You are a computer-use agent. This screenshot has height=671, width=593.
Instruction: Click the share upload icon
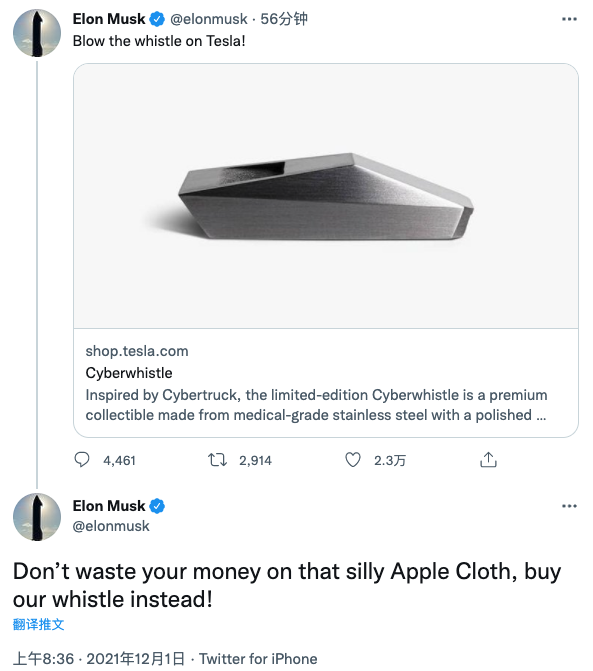[x=488, y=460]
